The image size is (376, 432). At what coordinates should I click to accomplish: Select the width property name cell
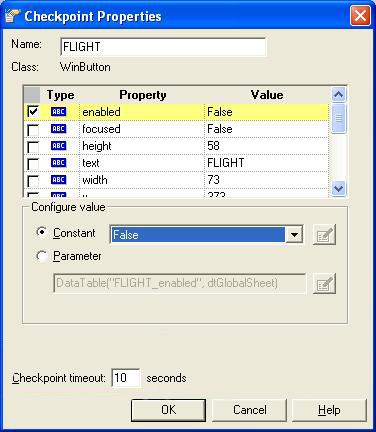[x=142, y=180]
